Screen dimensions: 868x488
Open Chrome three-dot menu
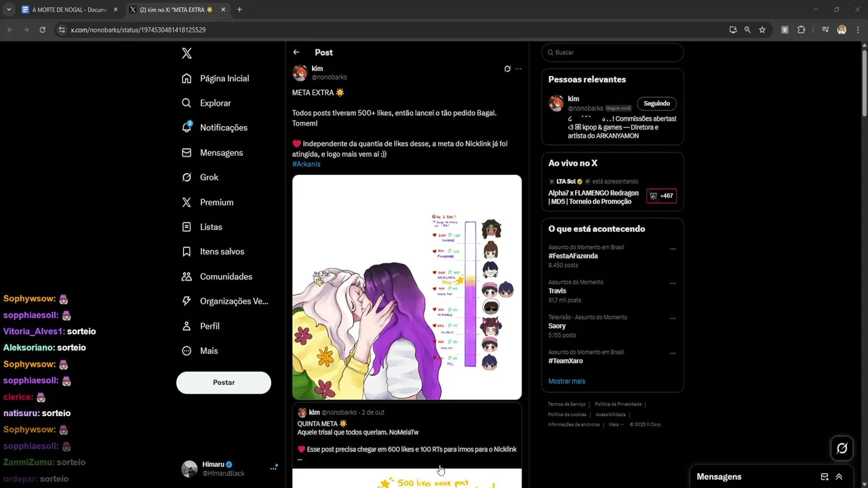858,30
